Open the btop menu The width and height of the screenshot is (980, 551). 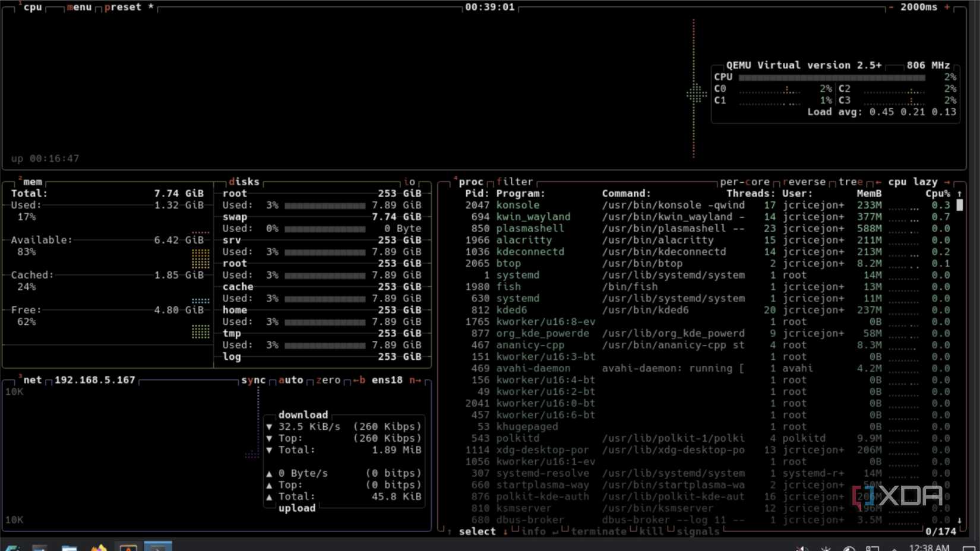(x=79, y=7)
